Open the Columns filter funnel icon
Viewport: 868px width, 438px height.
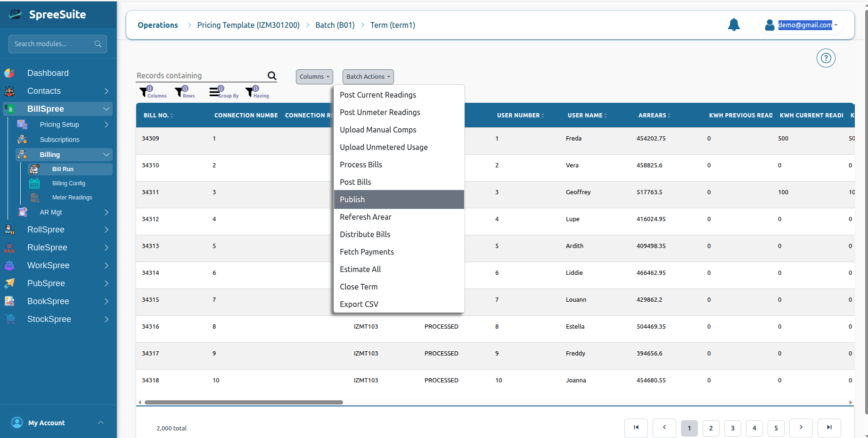click(x=143, y=92)
